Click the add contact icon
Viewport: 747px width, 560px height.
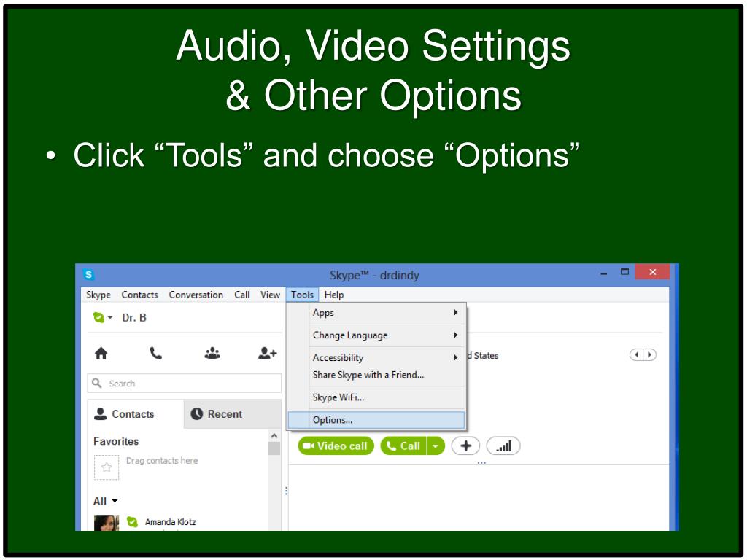click(x=267, y=354)
